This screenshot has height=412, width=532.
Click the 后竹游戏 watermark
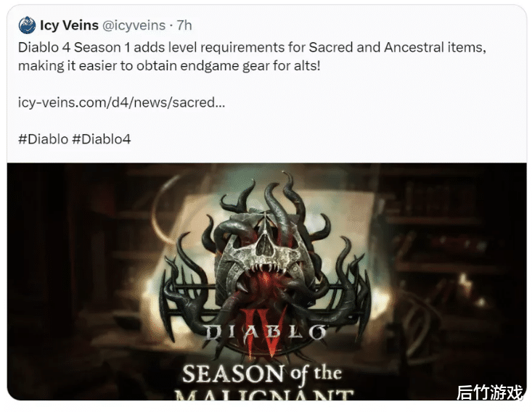(490, 392)
